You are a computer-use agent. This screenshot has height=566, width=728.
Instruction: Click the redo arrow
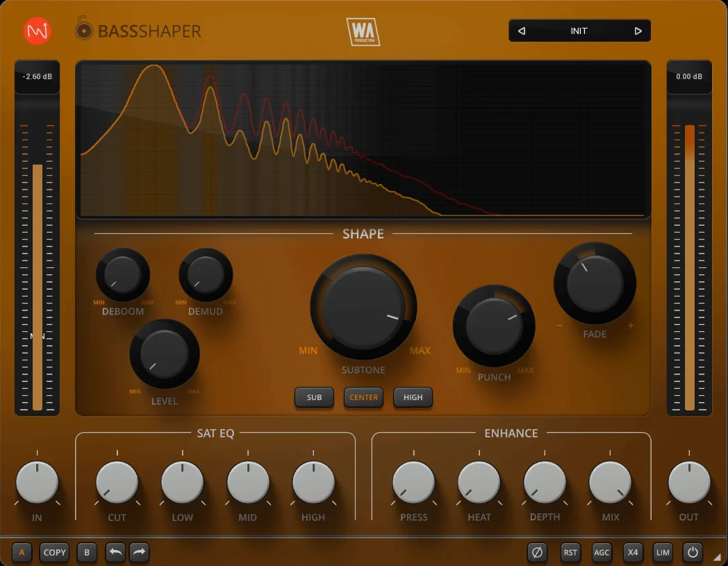point(139,552)
